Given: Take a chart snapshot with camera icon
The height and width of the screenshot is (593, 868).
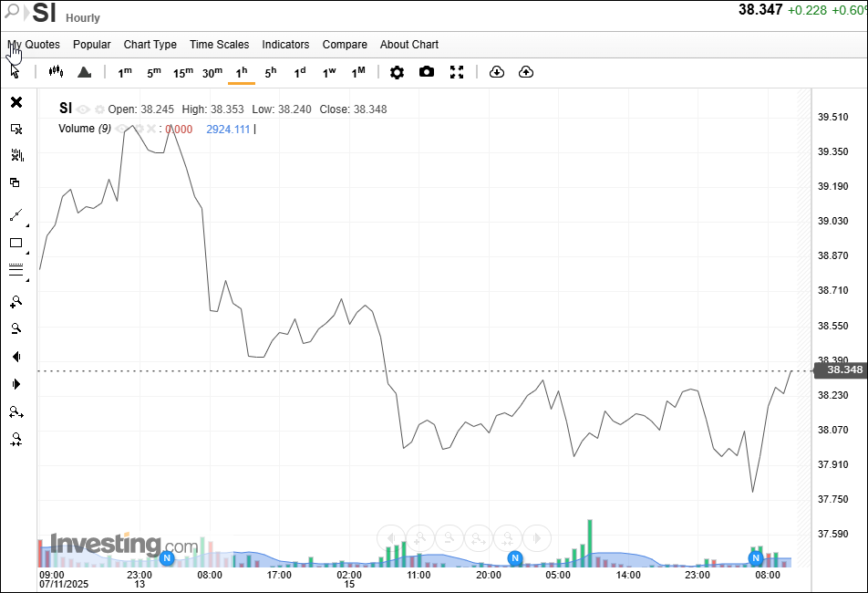Looking at the screenshot, I should click(427, 72).
